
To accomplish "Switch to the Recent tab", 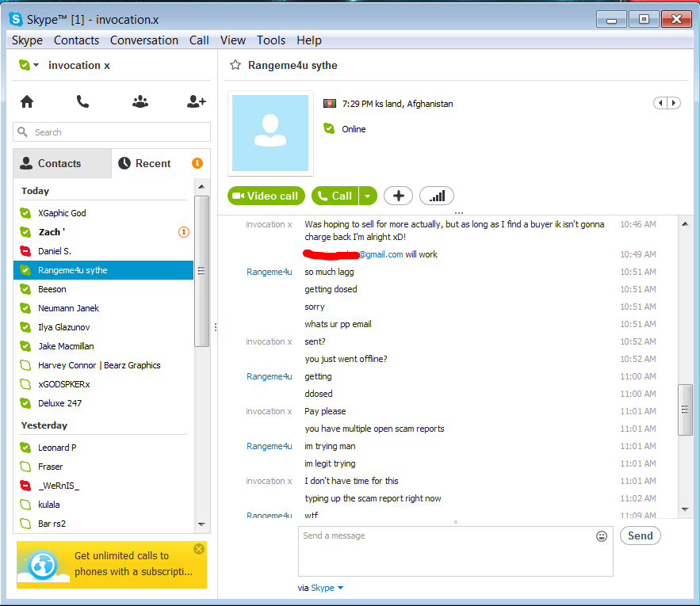I will tap(161, 163).
